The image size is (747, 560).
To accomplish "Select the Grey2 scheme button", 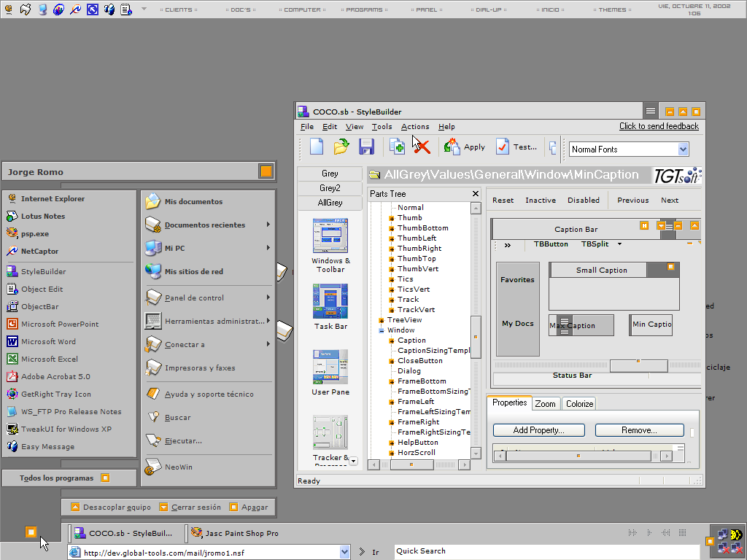I will pos(330,188).
